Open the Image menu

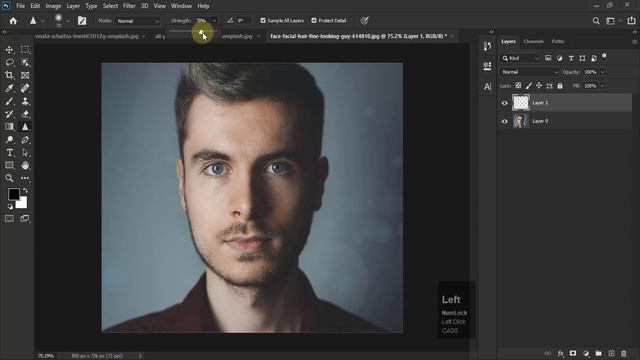click(53, 6)
